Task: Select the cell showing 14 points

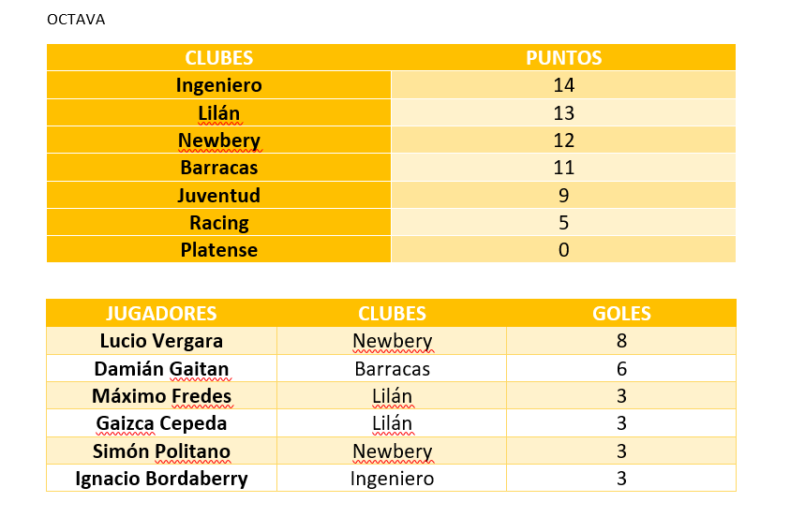Action: click(563, 86)
